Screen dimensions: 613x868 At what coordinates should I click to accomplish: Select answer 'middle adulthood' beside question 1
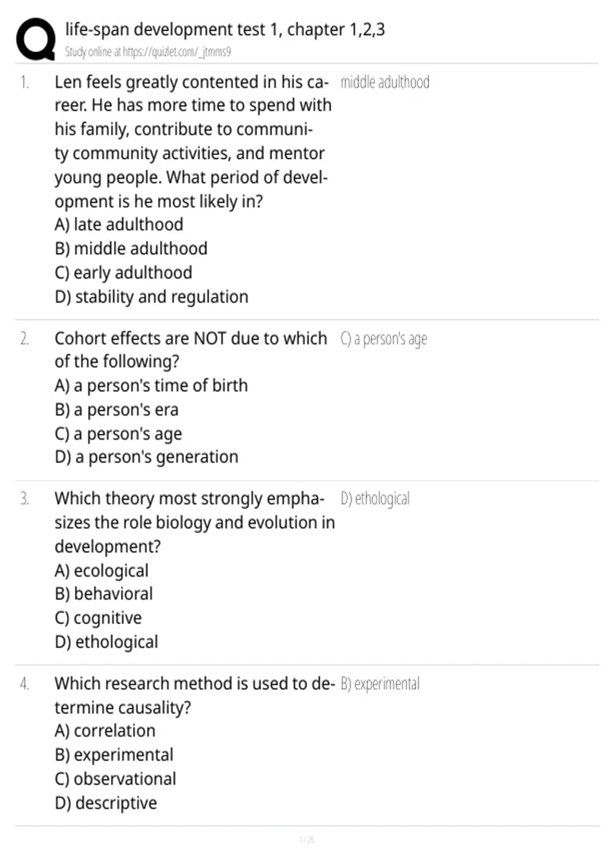pos(385,82)
